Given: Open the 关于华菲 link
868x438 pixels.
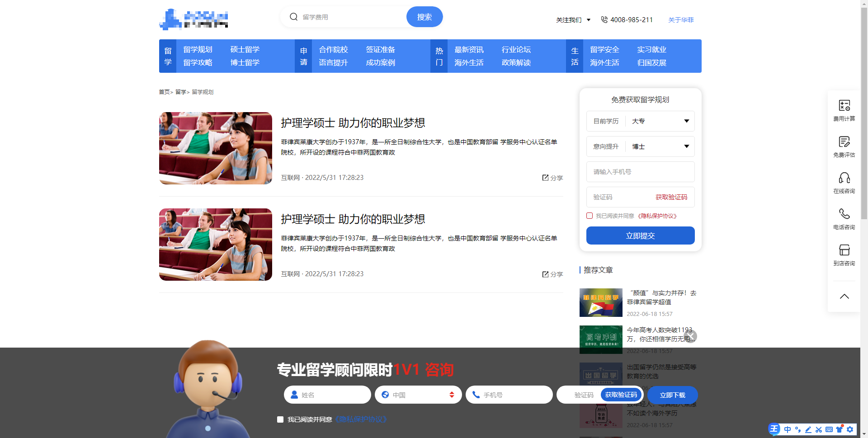Looking at the screenshot, I should tap(681, 20).
